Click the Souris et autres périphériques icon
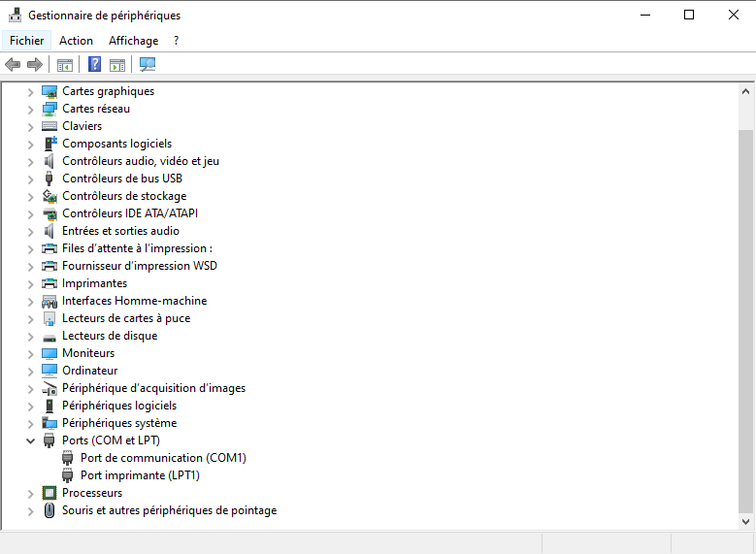Viewport: 756px width, 554px height. 49,510
